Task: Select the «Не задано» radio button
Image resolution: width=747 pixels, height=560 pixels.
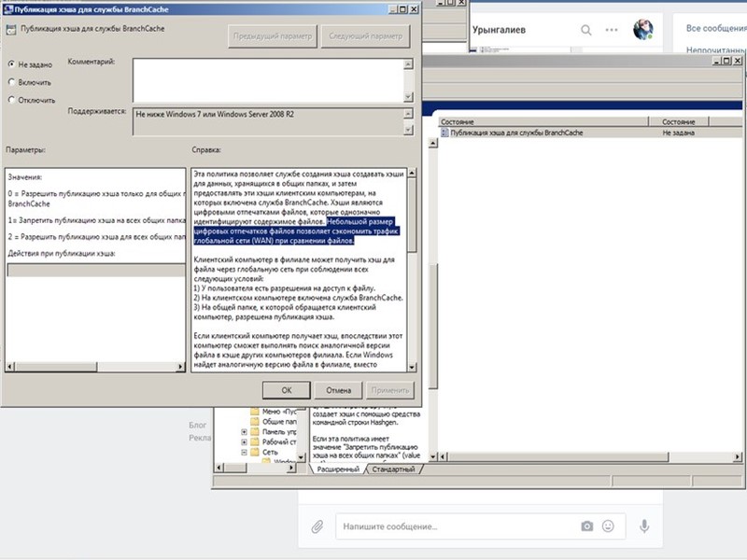Action: (x=11, y=63)
